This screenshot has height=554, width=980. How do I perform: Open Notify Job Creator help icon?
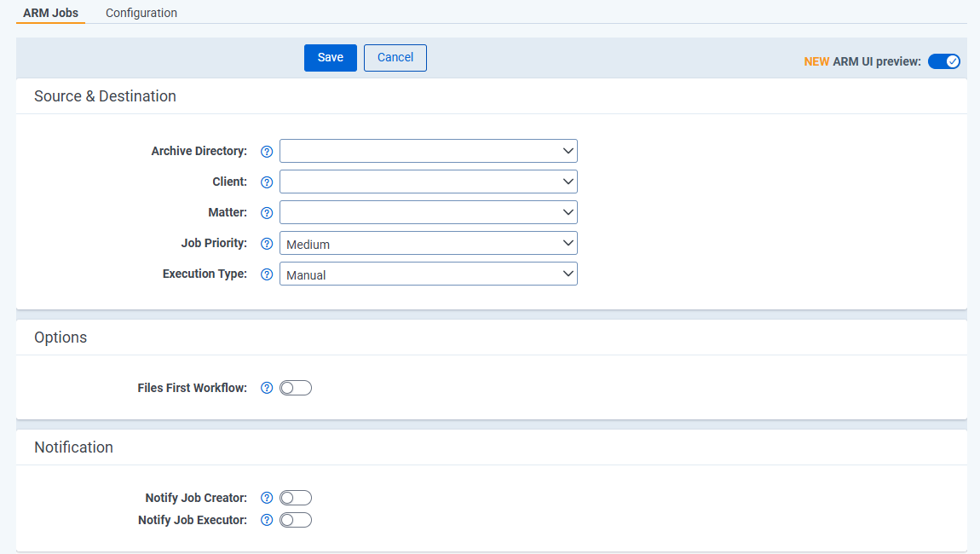click(267, 498)
